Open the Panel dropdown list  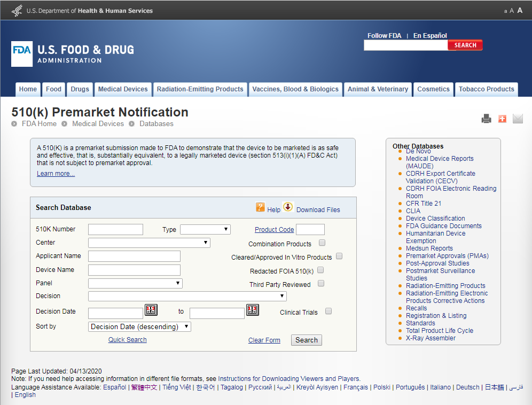[x=135, y=283]
